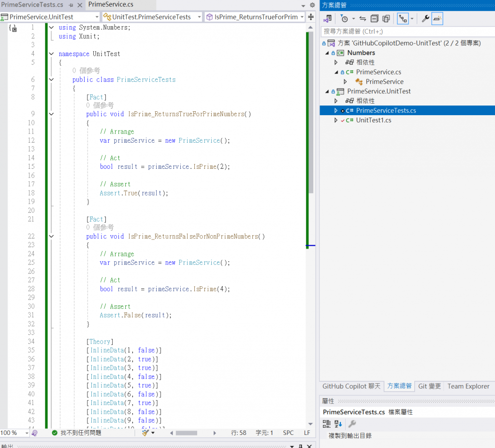Image resolution: width=495 pixels, height=448 pixels.
Task: Collapse the using directives at line 1
Action: click(x=51, y=28)
